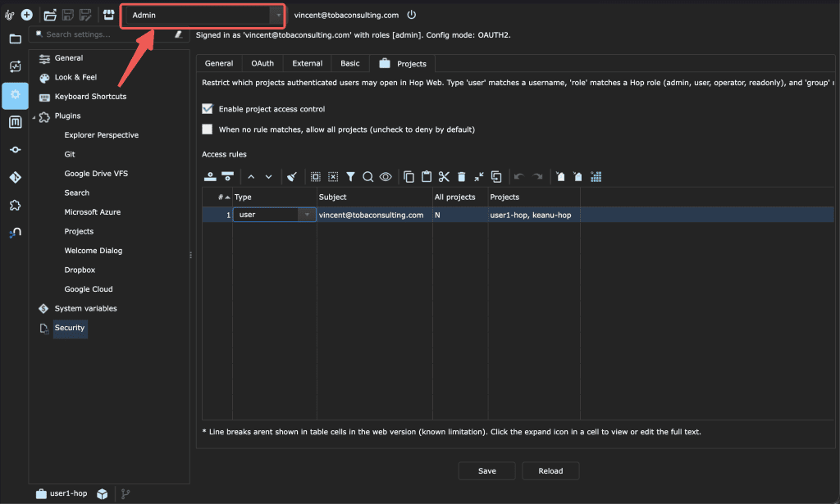Select the Projects tab

(x=402, y=63)
